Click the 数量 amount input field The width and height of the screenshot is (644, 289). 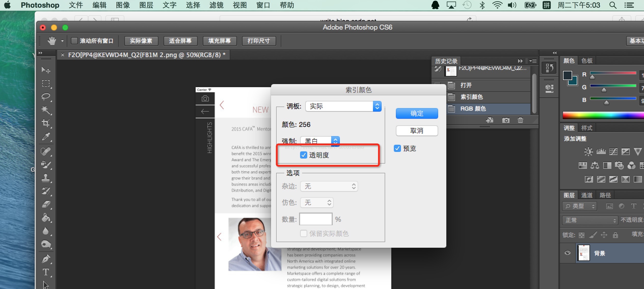316,219
